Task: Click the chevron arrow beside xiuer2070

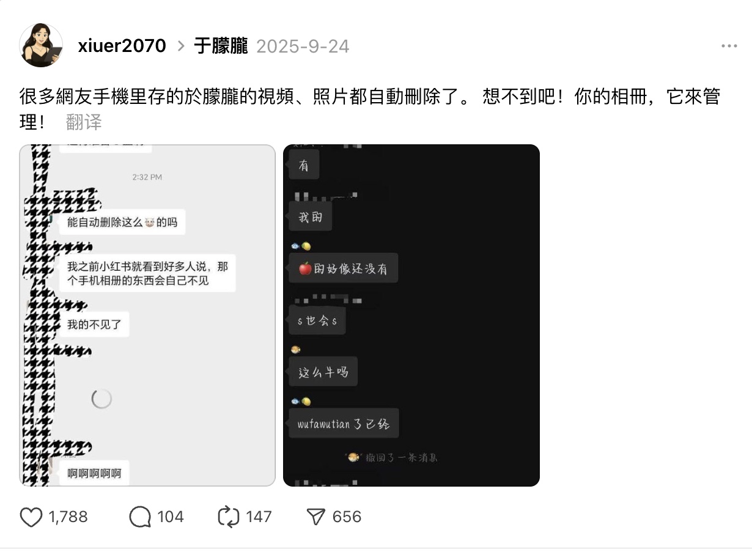Action: [180, 46]
